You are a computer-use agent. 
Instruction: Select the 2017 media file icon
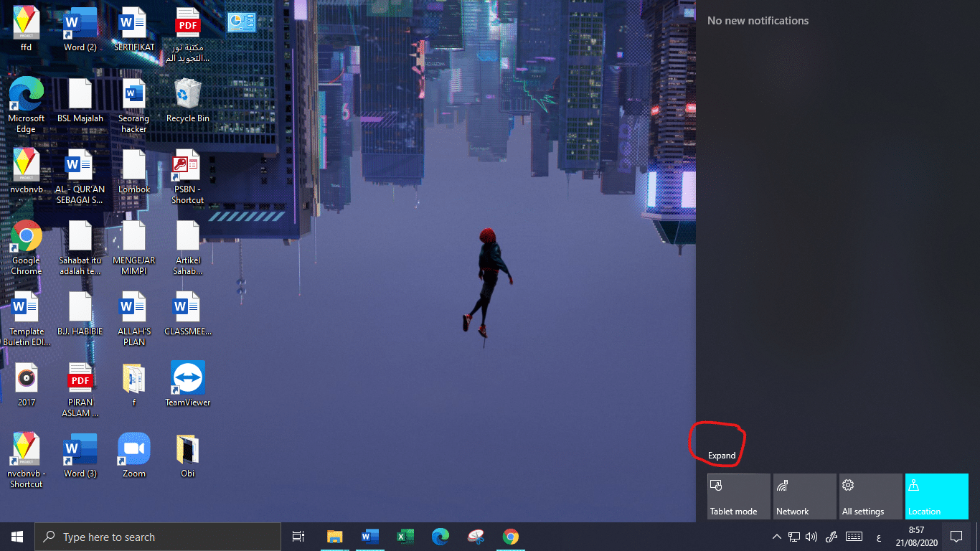coord(27,385)
